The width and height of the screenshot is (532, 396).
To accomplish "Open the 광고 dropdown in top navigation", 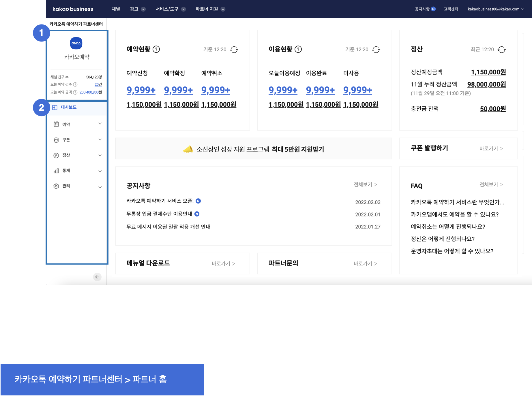I will pyautogui.click(x=137, y=9).
